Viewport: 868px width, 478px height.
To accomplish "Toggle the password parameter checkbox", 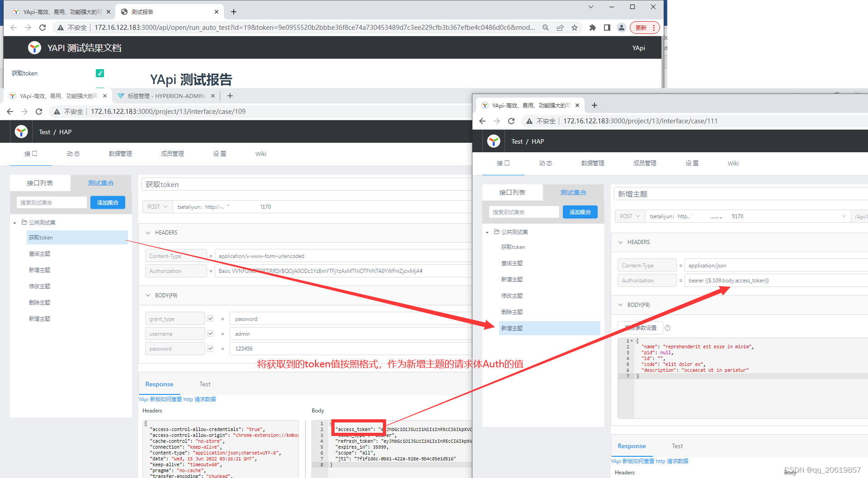I will point(210,348).
